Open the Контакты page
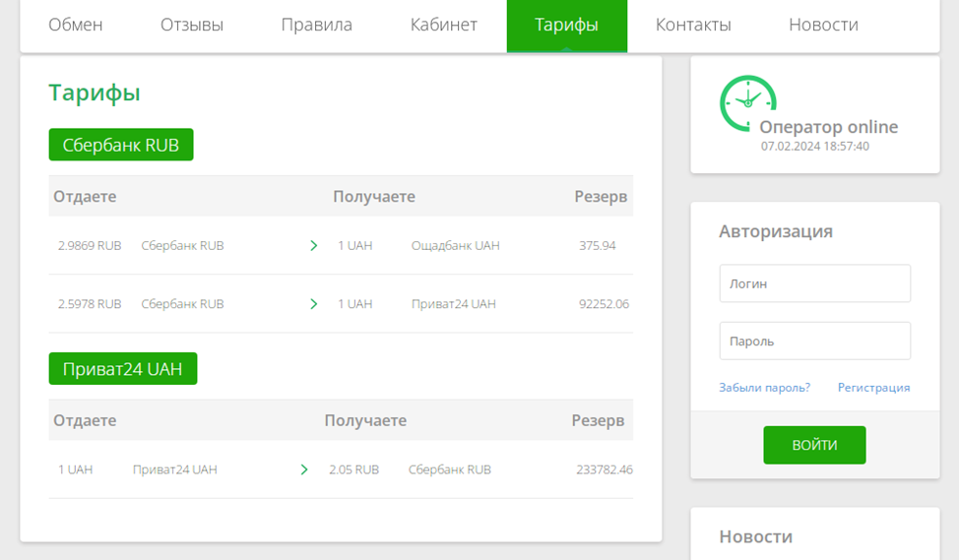Viewport: 959px width, 560px height. (x=693, y=25)
